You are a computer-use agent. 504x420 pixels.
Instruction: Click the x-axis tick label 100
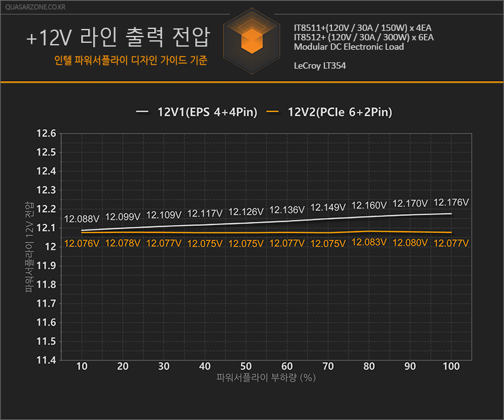pos(451,366)
